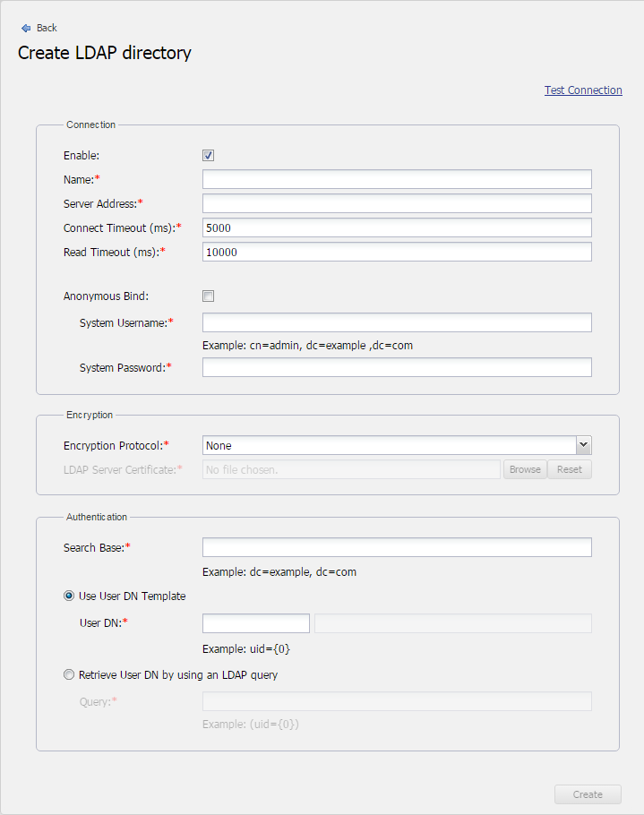Screen dimensions: 644x815
Task: Click the User DN text box
Action: pos(256,623)
